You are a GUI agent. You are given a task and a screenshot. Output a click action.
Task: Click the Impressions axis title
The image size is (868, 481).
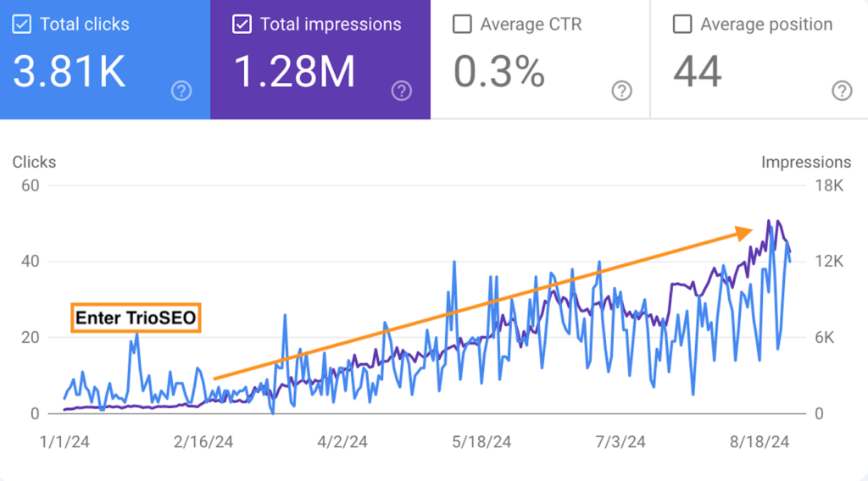tap(805, 162)
